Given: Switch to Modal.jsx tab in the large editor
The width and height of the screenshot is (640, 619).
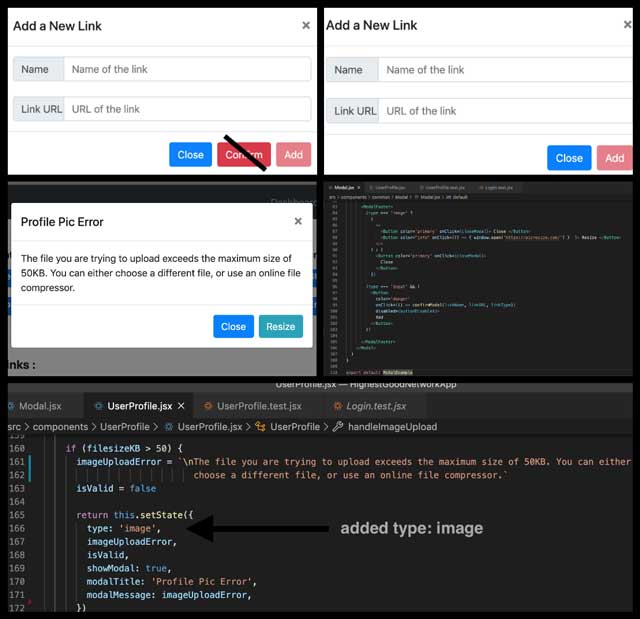Looking at the screenshot, I should [40, 406].
